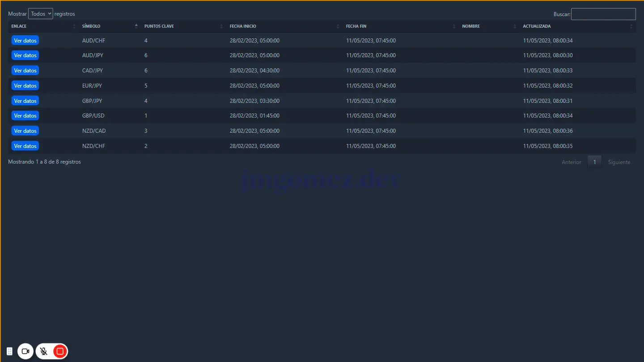Viewport: 644px width, 362px height.
Task: Click Ver datos for AUD/CHF
Action: [25, 41]
